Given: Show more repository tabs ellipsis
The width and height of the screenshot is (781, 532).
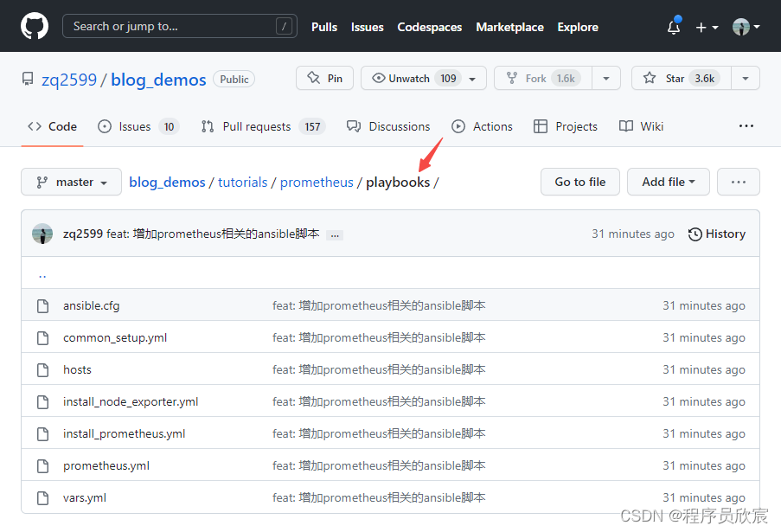Looking at the screenshot, I should [x=746, y=126].
